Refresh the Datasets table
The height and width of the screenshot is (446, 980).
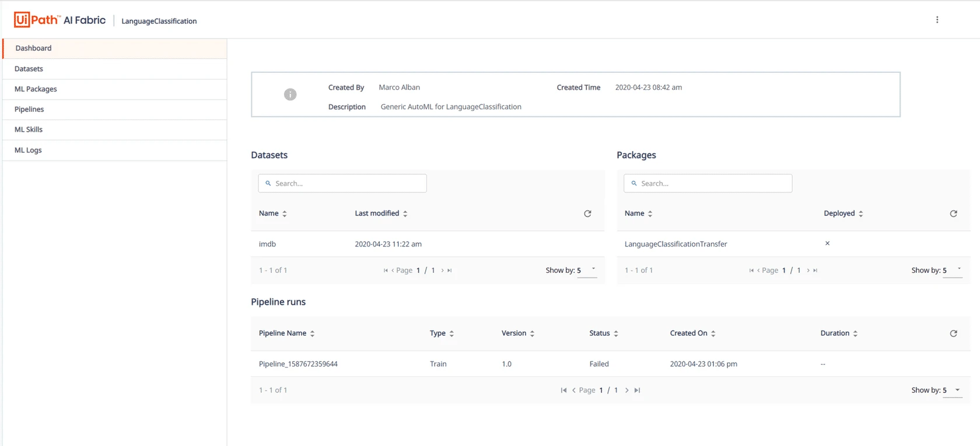[587, 214]
